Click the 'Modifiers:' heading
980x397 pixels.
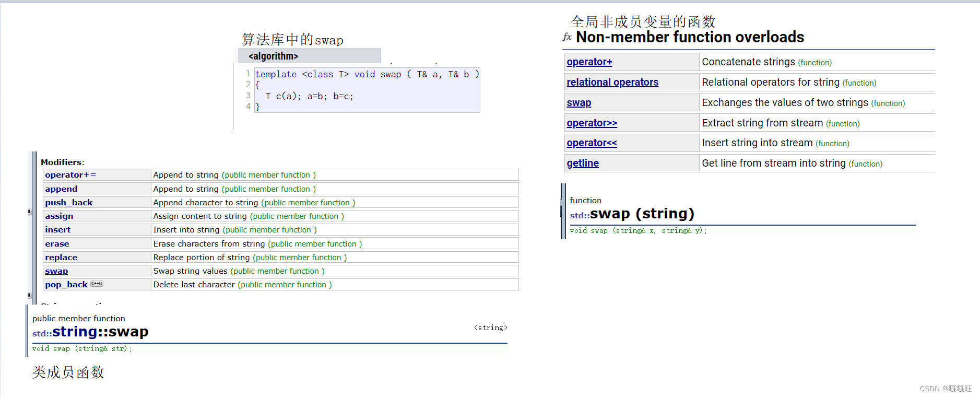[63, 162]
